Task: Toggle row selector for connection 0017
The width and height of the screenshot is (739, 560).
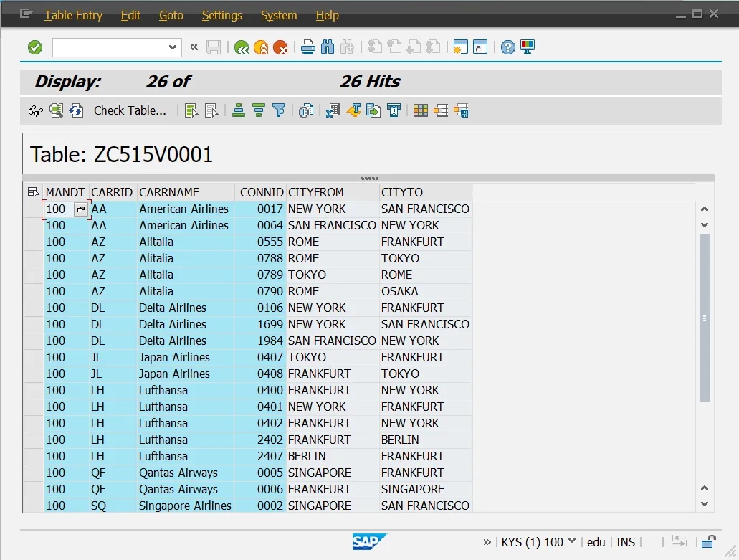Action: [34, 209]
